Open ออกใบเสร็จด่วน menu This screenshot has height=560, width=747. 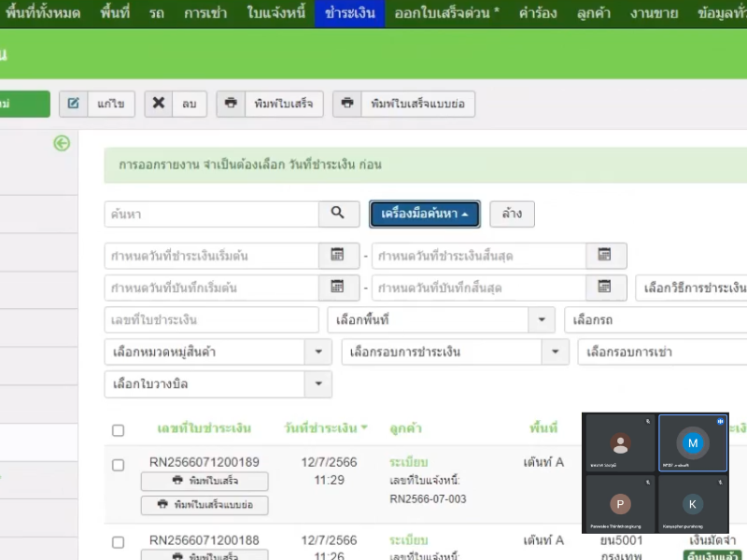446,13
